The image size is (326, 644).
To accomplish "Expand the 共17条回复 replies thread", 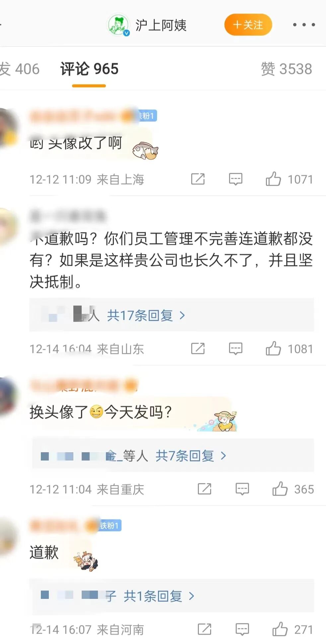I will pos(146,315).
